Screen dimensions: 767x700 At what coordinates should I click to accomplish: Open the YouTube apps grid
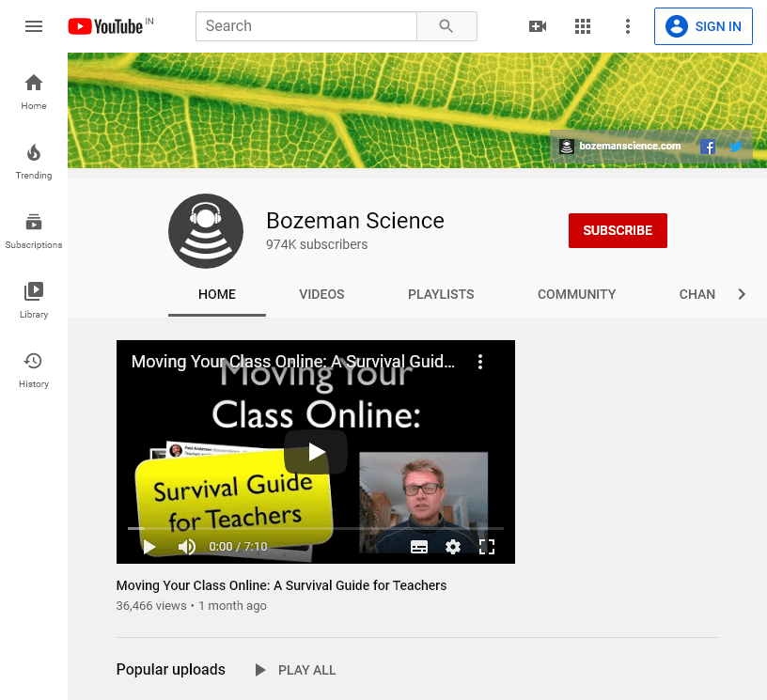click(x=583, y=26)
